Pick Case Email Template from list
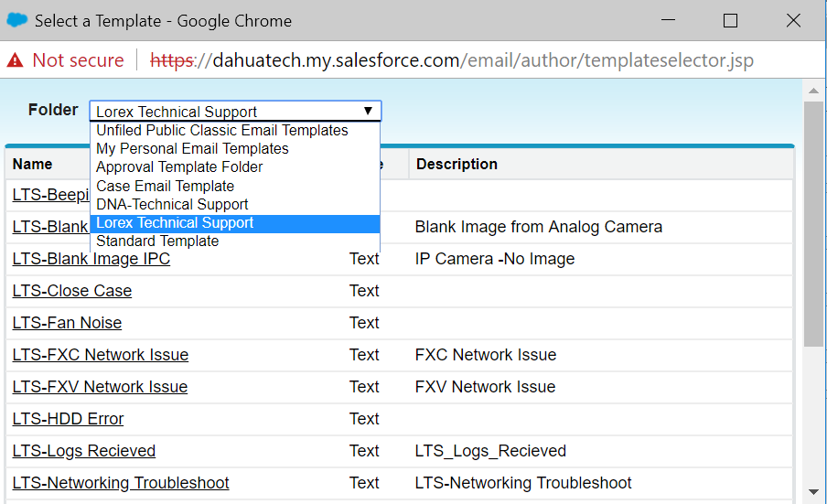 165,186
